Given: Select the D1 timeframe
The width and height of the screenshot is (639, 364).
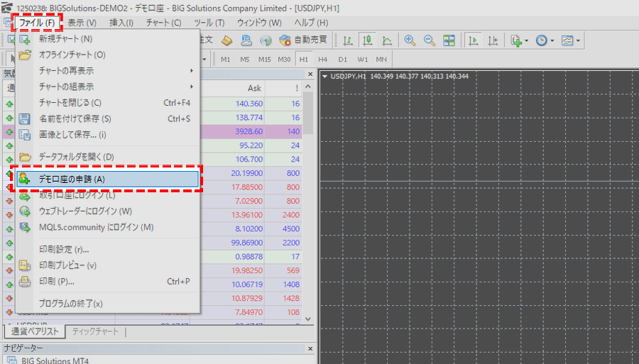Looking at the screenshot, I should point(343,60).
